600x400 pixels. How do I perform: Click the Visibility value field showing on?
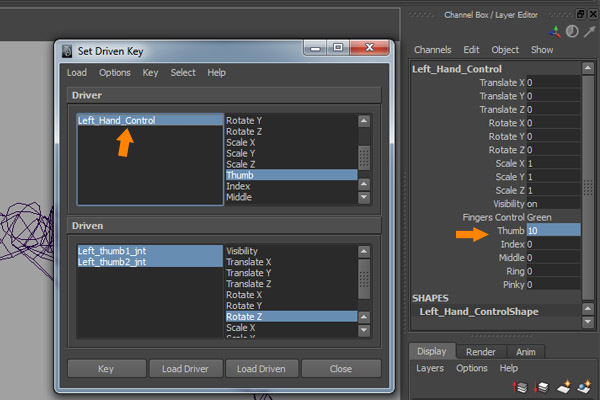pyautogui.click(x=553, y=204)
